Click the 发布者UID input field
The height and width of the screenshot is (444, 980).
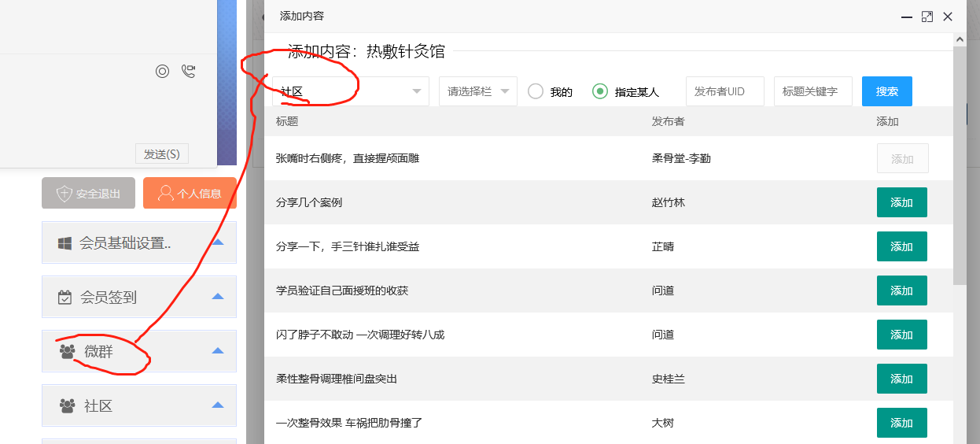coord(724,91)
